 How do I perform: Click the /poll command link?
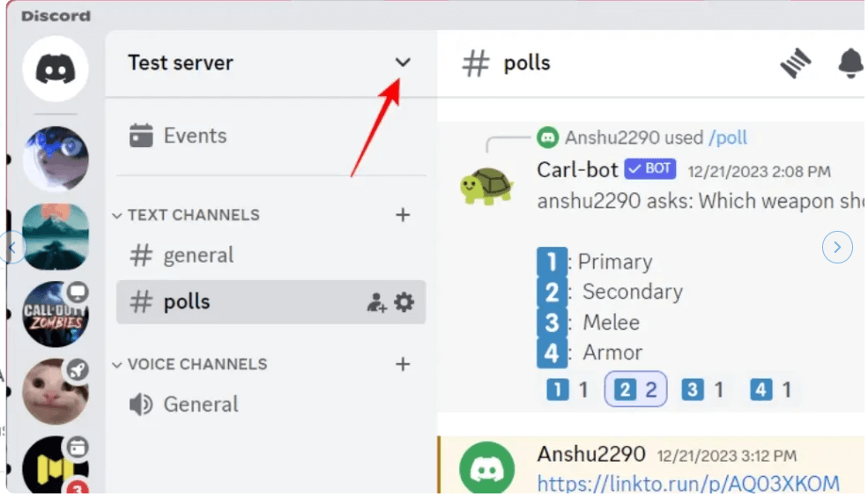click(x=727, y=137)
